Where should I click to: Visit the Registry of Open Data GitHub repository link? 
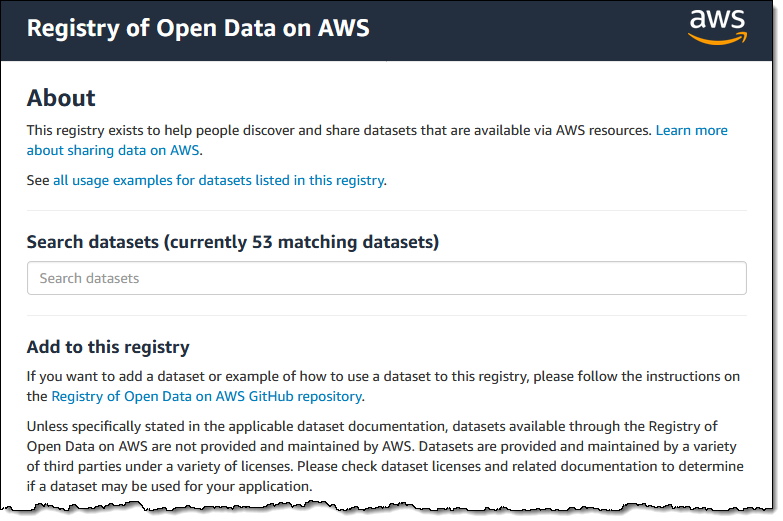pyautogui.click(x=206, y=397)
